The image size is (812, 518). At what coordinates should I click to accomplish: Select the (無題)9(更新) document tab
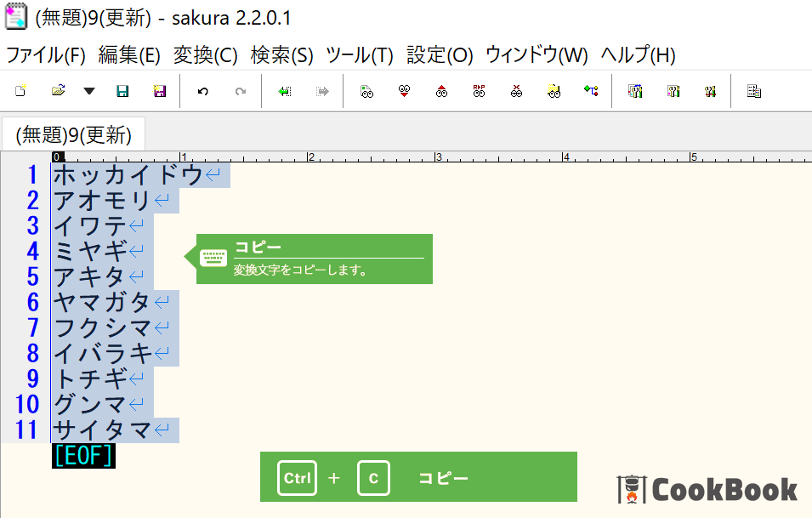(x=73, y=134)
